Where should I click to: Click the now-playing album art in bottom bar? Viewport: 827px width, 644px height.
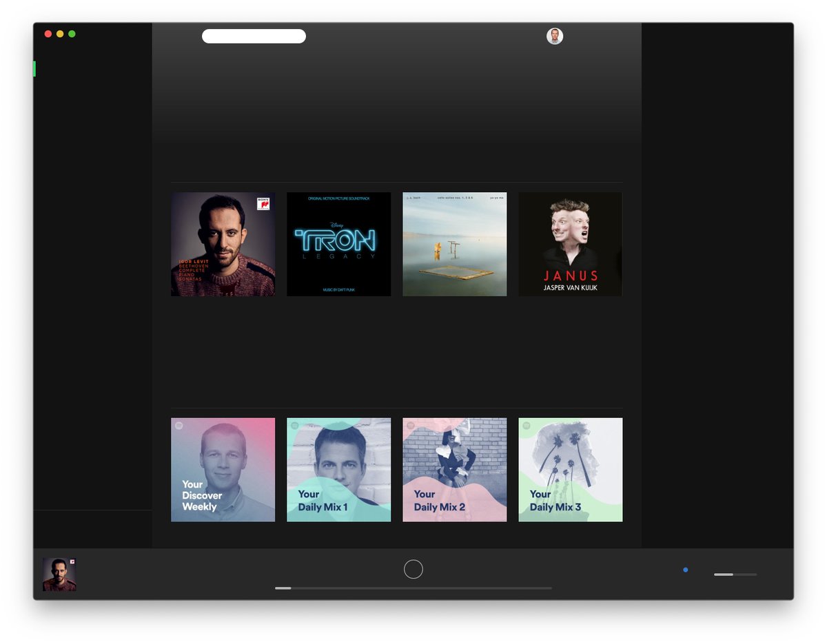coord(59,574)
